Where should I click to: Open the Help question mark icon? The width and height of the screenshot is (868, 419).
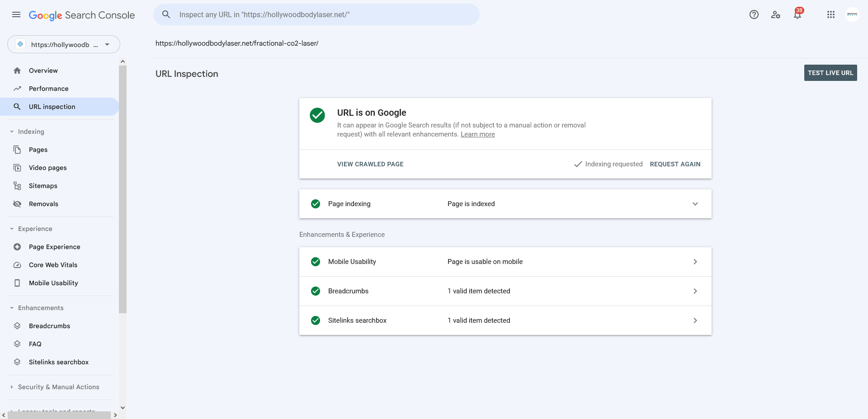click(754, 14)
